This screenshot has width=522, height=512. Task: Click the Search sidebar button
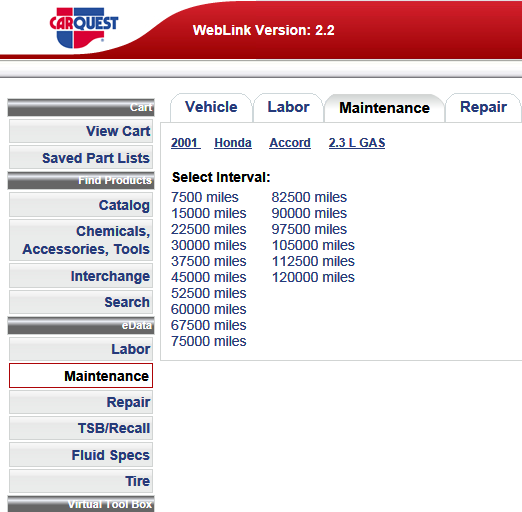[81, 302]
